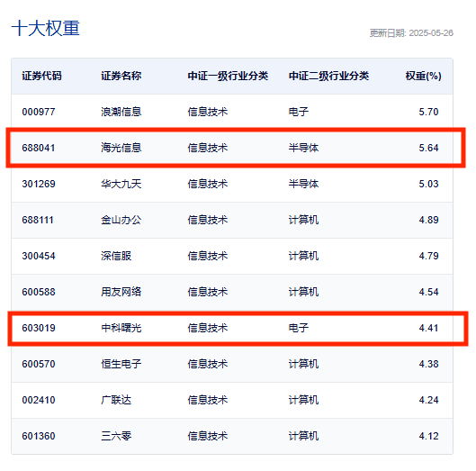The width and height of the screenshot is (476, 471).
Task: Click the highlighted 海光信息 row name
Action: pyautogui.click(x=121, y=148)
